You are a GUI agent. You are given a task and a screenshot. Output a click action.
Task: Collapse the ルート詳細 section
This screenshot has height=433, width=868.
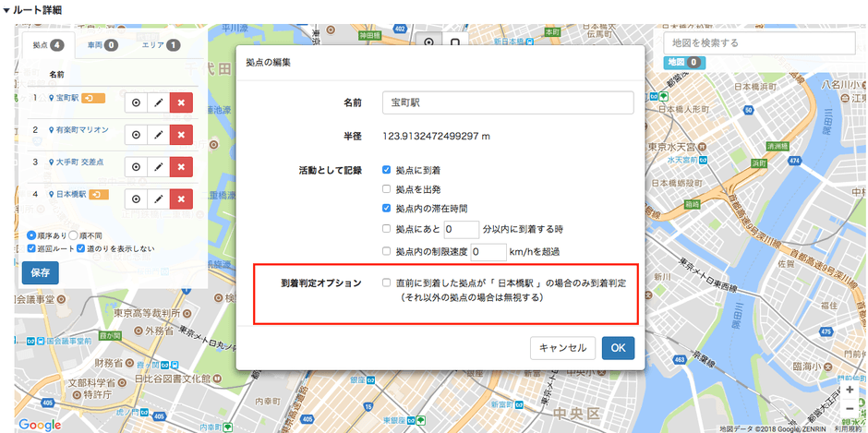click(7, 9)
